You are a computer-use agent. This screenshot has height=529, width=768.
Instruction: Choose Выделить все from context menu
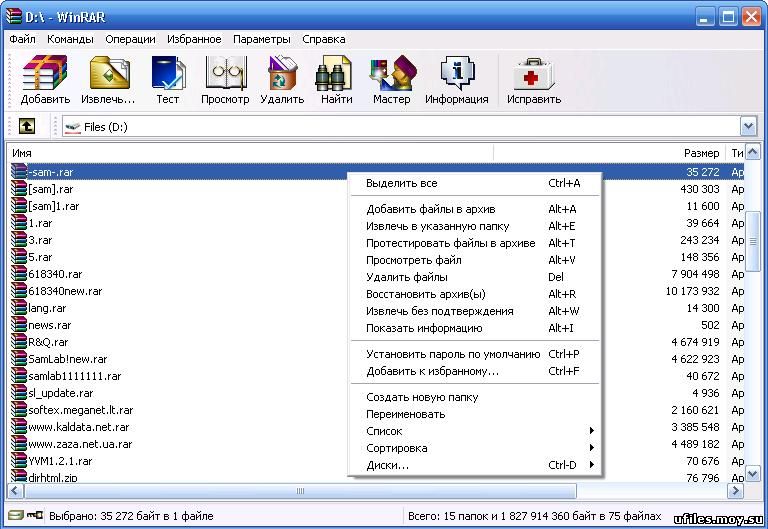402,183
